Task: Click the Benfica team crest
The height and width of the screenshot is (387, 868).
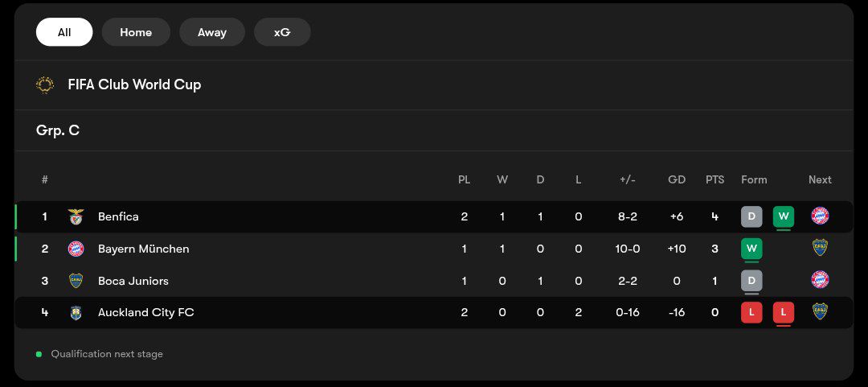Action: click(76, 216)
